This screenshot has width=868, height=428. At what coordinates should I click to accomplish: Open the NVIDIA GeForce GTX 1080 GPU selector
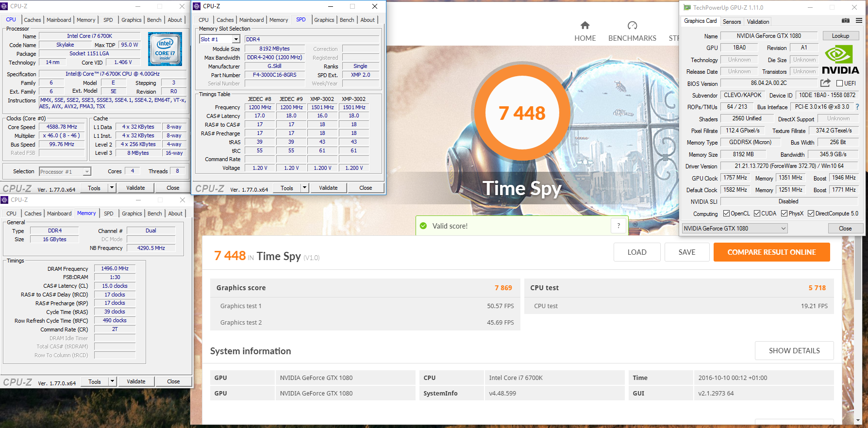pos(734,229)
